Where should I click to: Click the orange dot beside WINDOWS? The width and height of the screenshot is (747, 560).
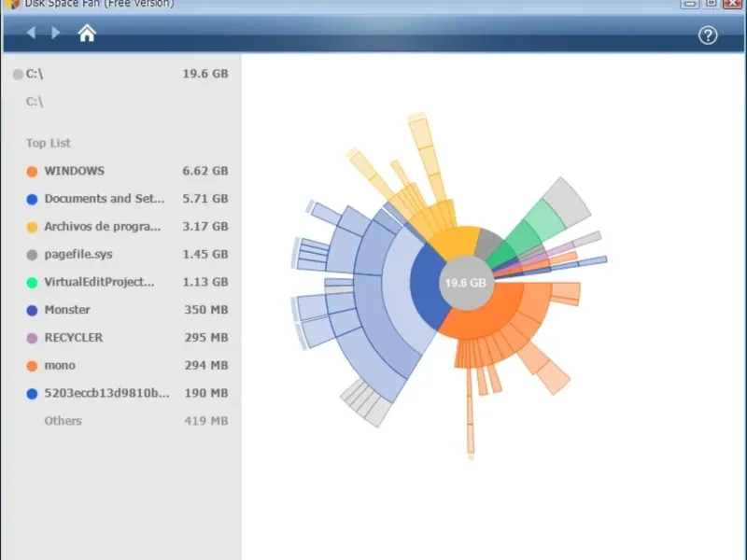pos(32,172)
